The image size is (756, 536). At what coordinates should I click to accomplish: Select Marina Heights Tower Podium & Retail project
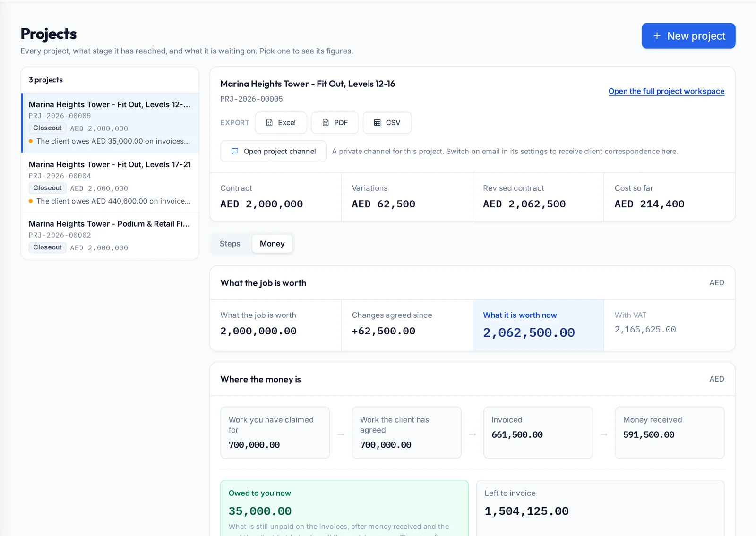point(110,236)
